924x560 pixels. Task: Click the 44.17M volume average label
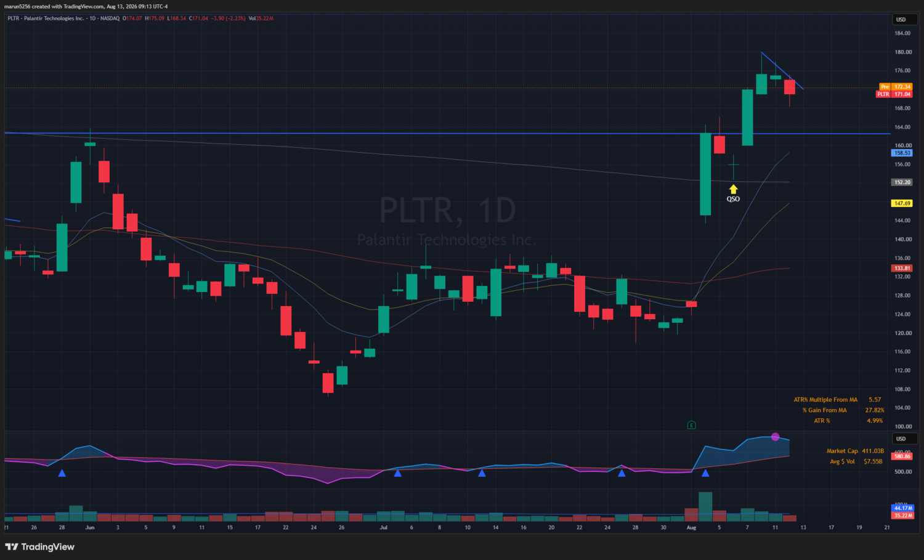[x=903, y=508]
